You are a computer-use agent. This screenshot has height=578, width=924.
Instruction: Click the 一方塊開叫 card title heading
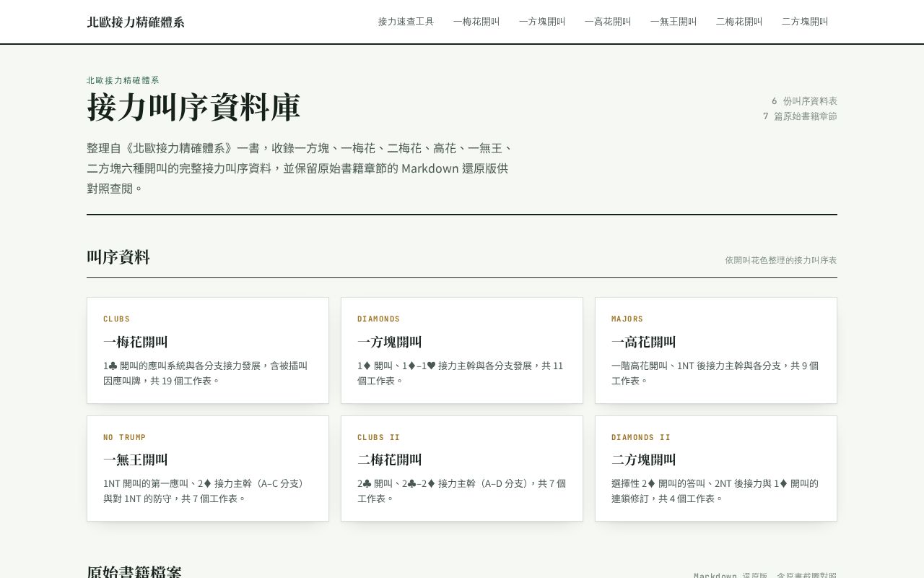390,342
